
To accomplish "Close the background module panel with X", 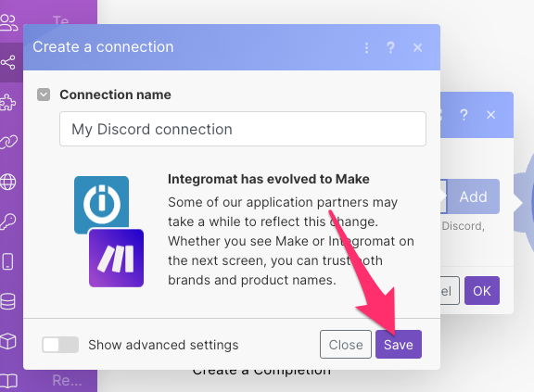I will (x=490, y=115).
